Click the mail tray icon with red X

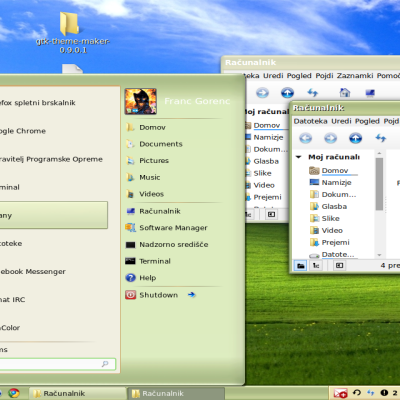tap(340, 393)
